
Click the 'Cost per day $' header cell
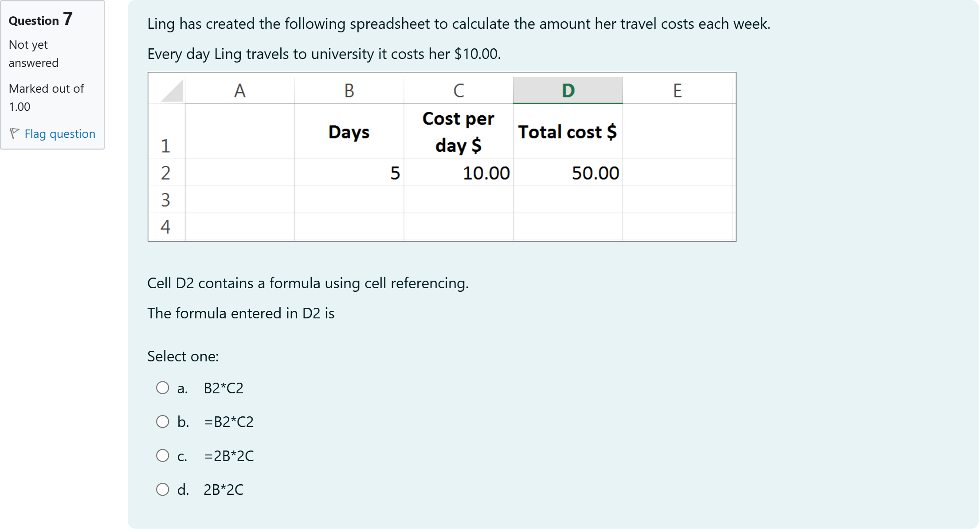[x=459, y=132]
